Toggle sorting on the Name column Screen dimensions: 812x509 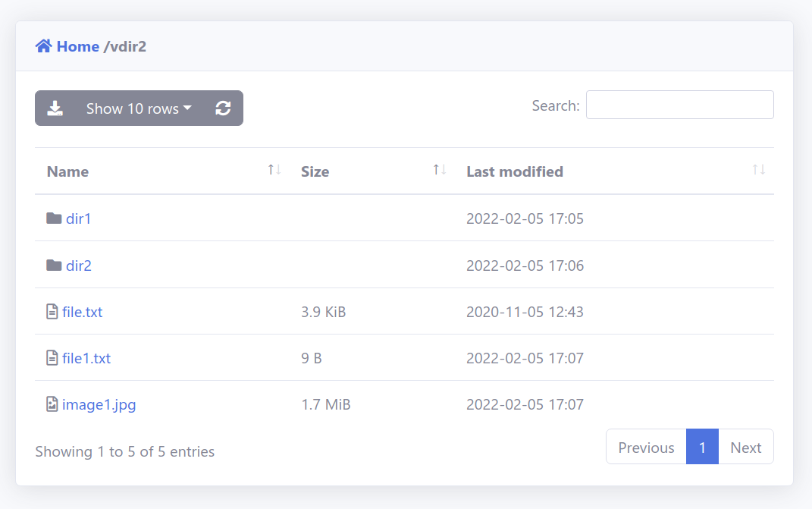click(273, 169)
